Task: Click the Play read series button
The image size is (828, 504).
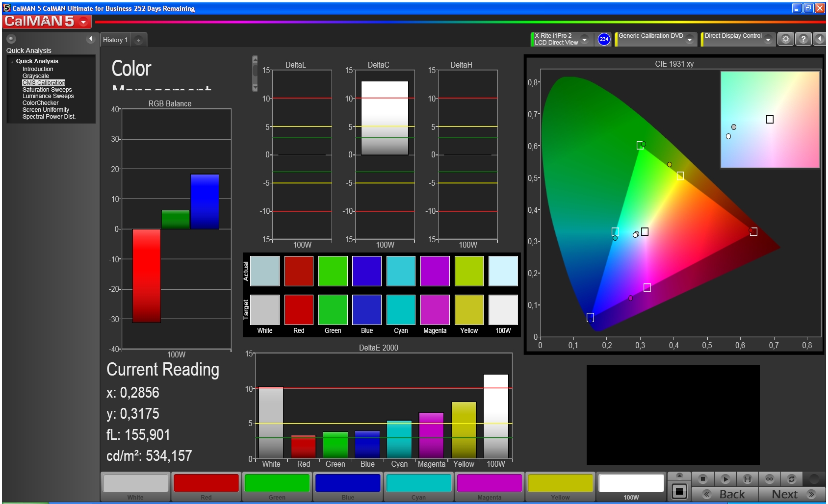Action: tap(725, 479)
